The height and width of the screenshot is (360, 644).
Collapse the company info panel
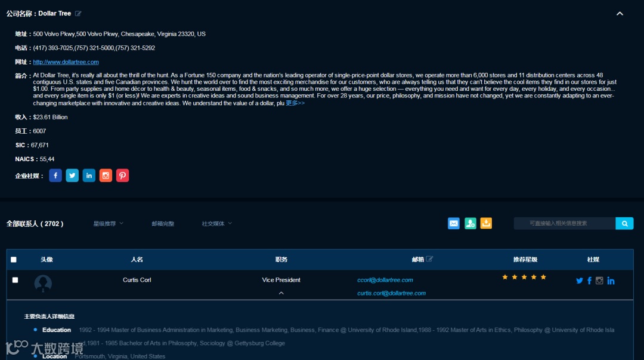pos(620,14)
